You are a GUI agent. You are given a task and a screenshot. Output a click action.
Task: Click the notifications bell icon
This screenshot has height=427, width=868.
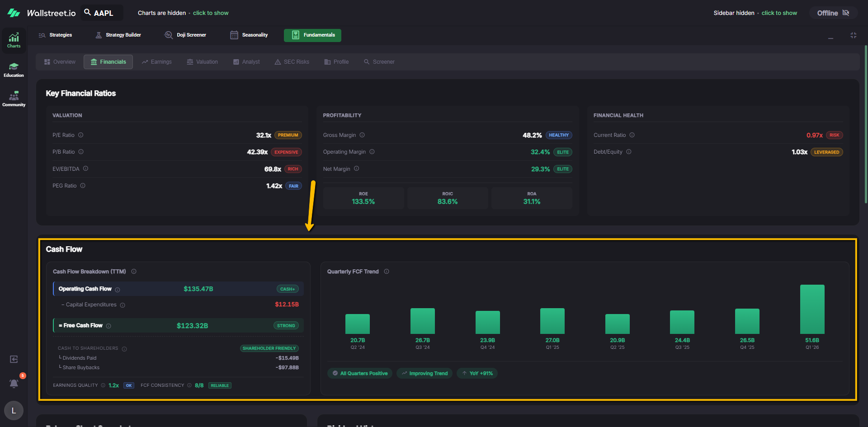click(14, 384)
